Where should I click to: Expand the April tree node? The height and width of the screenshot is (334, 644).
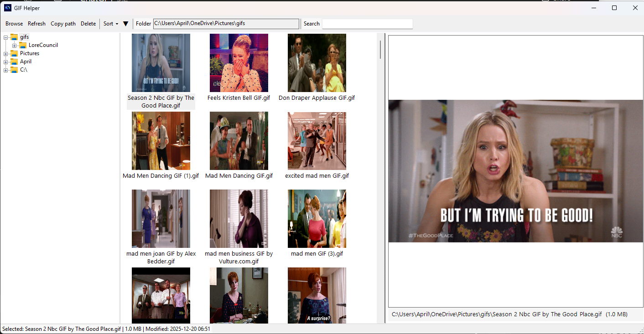6,62
